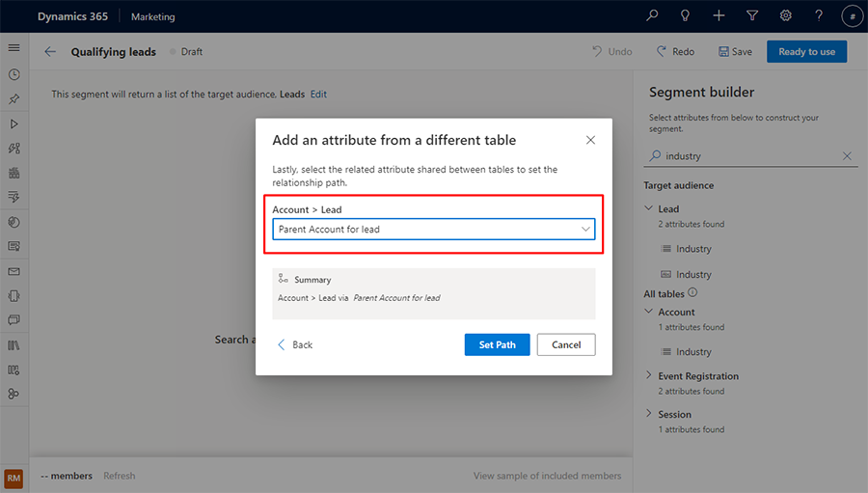Click the question mark help icon
Image resolution: width=868 pixels, height=493 pixels.
tap(819, 16)
